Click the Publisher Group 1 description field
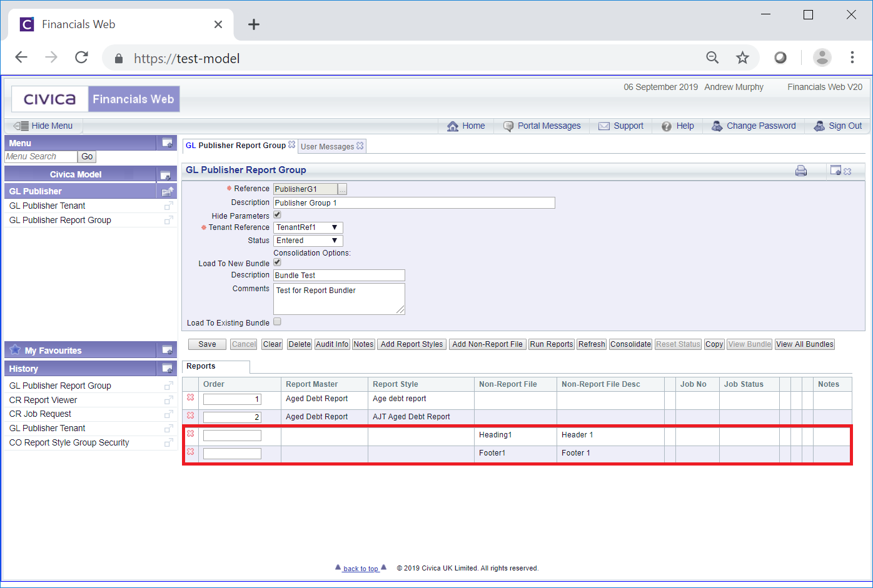Screen dimensions: 873x588 tap(414, 203)
